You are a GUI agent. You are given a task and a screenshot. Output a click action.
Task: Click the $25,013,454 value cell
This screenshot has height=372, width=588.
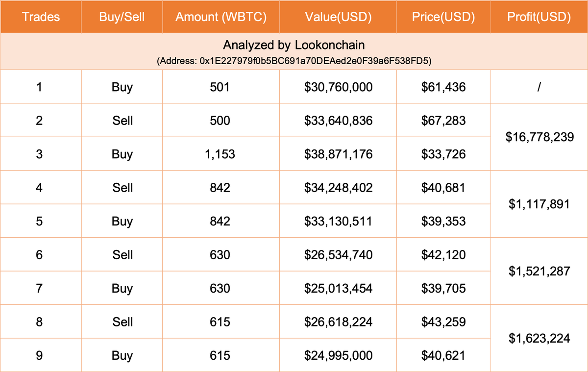tap(338, 288)
